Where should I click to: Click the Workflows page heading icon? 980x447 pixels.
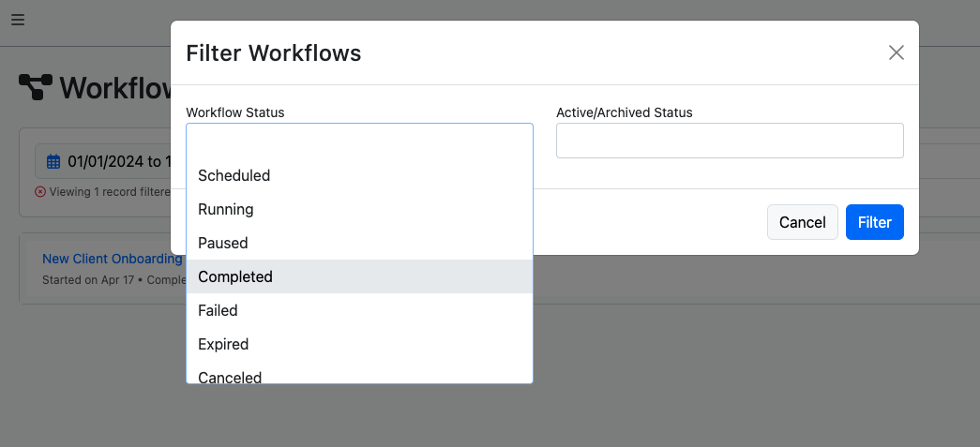35,87
